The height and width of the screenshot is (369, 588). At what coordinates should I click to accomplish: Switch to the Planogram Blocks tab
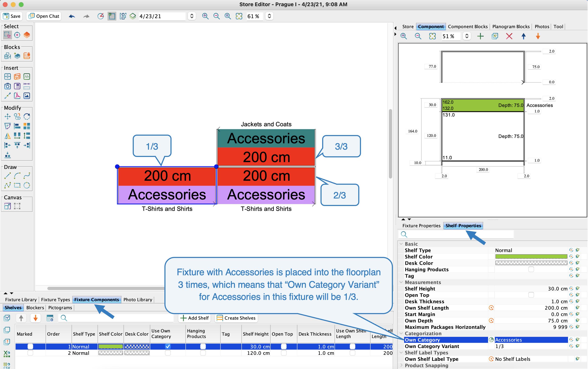[x=511, y=26]
